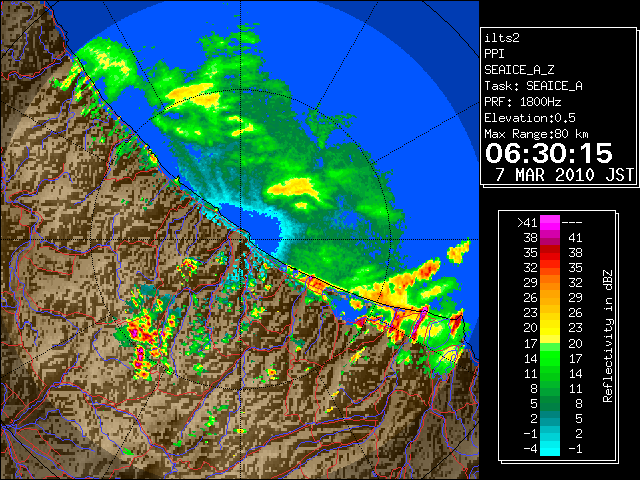Pick the orange legend swatch beside 29
The image size is (640, 480).
[550, 283]
